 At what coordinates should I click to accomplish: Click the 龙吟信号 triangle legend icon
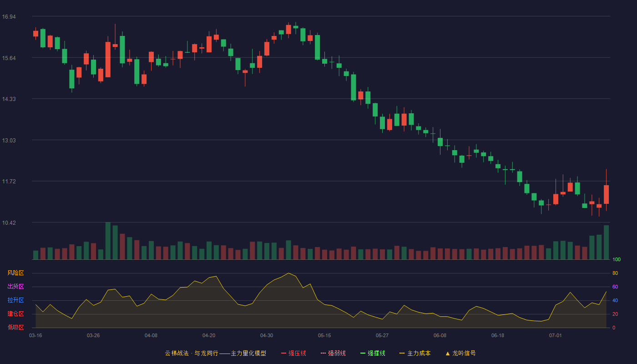(x=448, y=353)
